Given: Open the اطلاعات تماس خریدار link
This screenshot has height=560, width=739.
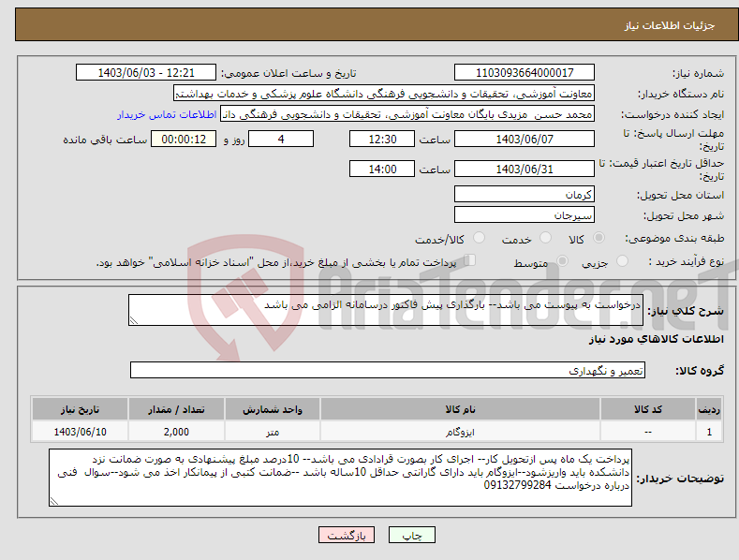Looking at the screenshot, I should [x=167, y=114].
